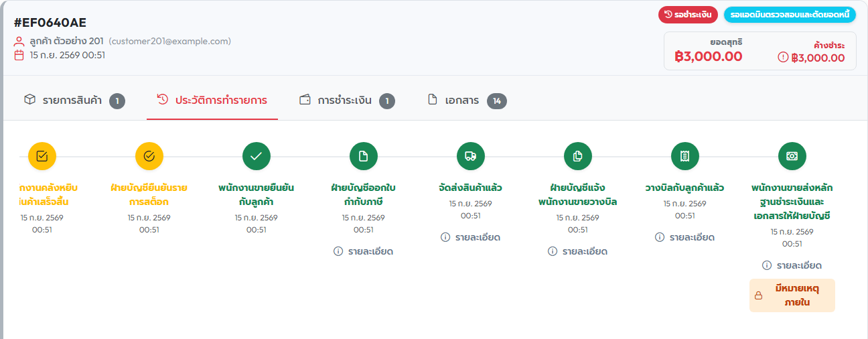The height and width of the screenshot is (339, 868).
Task: Click the ฝ่ายบัญชีออกใบกำกับภาษี step title
Action: [x=364, y=194]
